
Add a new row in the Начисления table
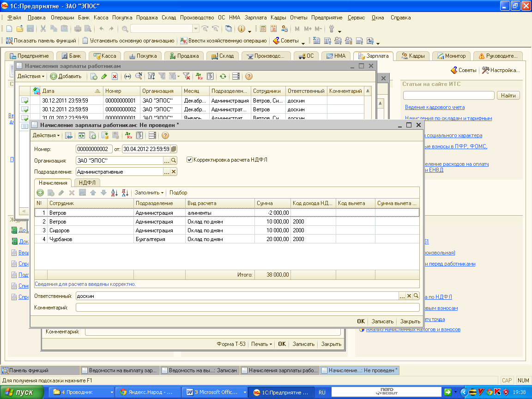[40, 193]
